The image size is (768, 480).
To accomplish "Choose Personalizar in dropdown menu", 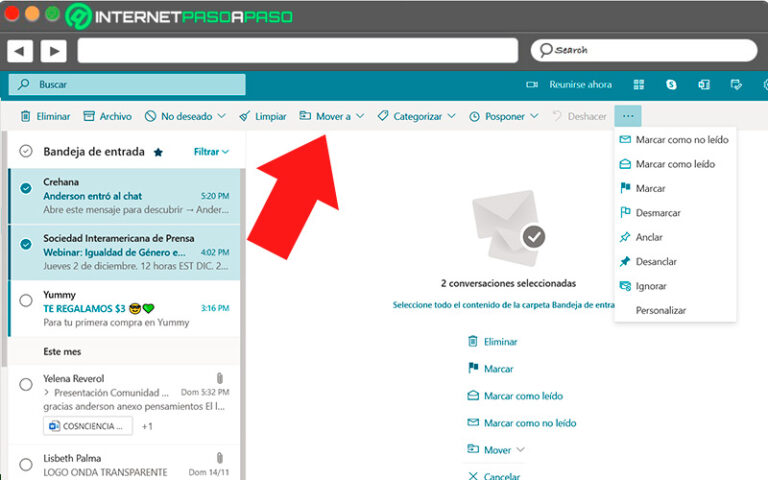I will [x=675, y=311].
